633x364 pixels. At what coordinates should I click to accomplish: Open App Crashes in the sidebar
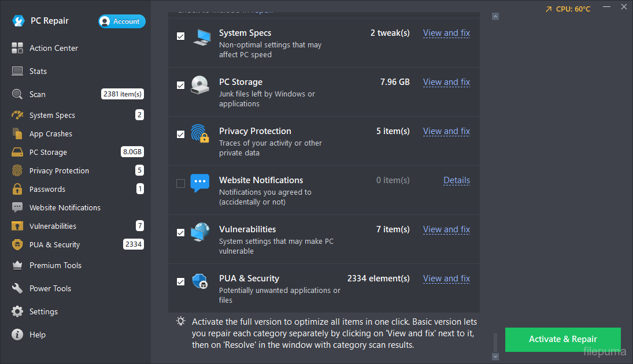tap(51, 134)
